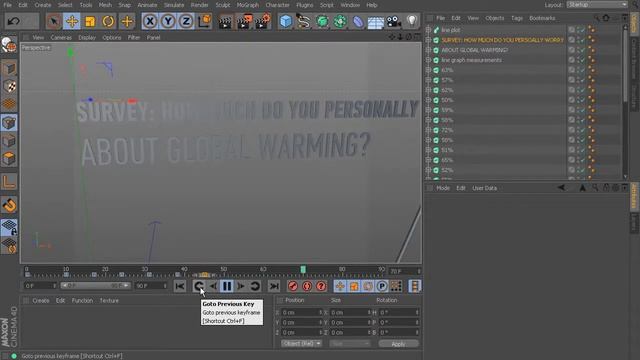Click the preview range slider bar
The image size is (640, 360).
[95, 286]
